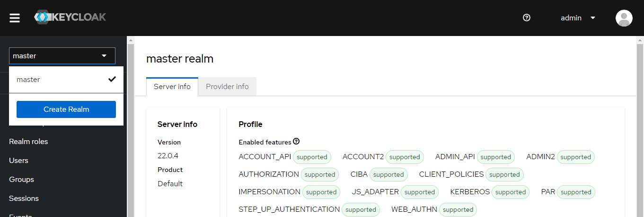
Task: Select master realm from the list
Action: pos(28,80)
